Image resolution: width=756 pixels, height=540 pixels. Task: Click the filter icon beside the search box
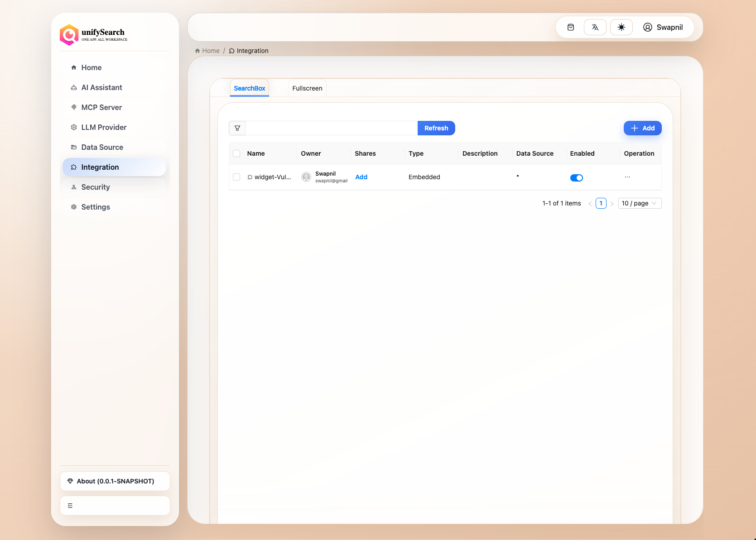pos(237,128)
